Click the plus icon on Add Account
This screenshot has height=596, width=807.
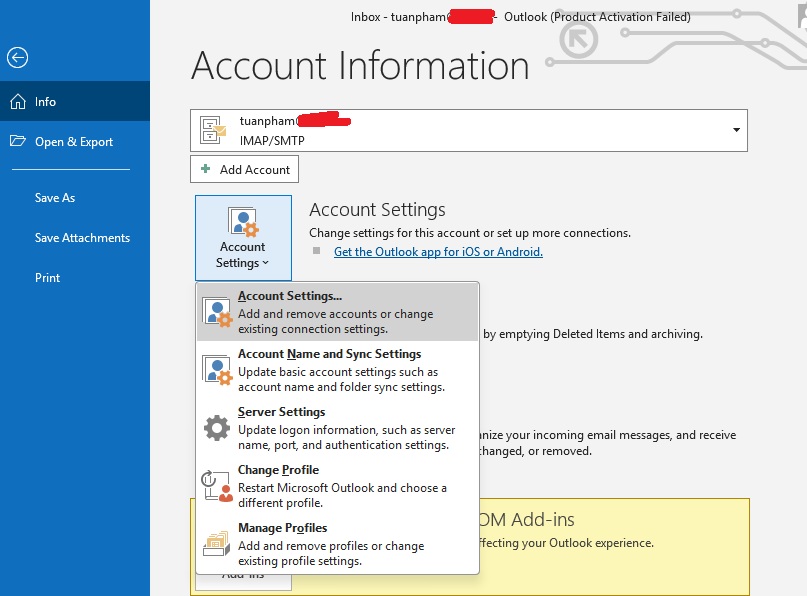point(206,170)
